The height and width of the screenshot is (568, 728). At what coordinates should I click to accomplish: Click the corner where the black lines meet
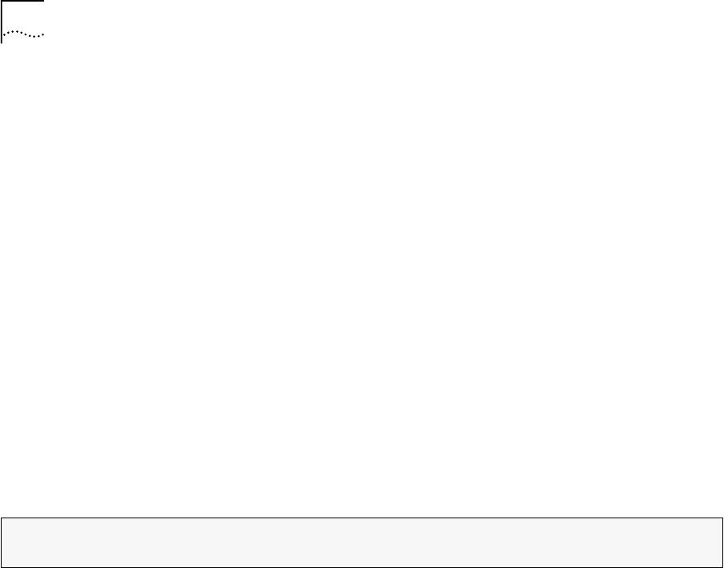pyautogui.click(x=2, y=1)
